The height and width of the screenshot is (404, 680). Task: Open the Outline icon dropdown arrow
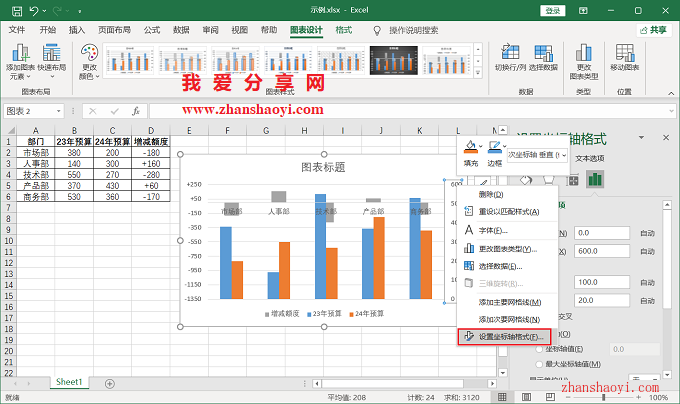505,146
